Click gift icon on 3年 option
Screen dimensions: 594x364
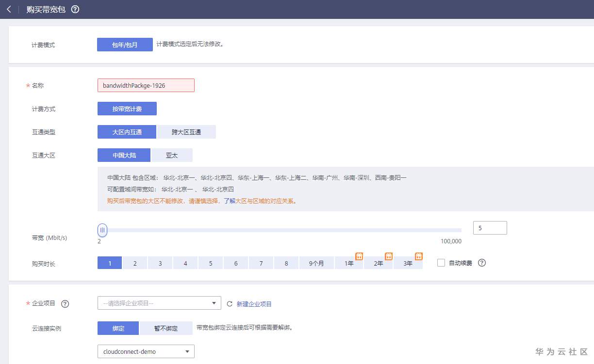pos(419,256)
